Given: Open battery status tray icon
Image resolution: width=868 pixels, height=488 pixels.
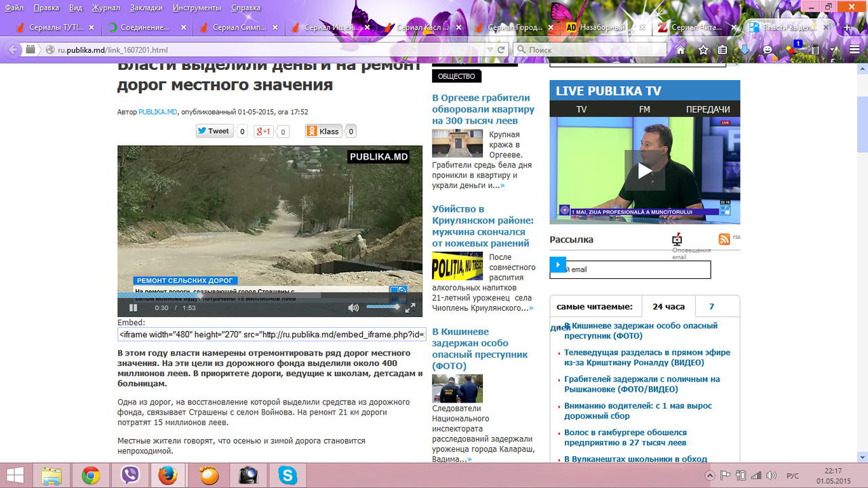Looking at the screenshot, I should click(741, 475).
